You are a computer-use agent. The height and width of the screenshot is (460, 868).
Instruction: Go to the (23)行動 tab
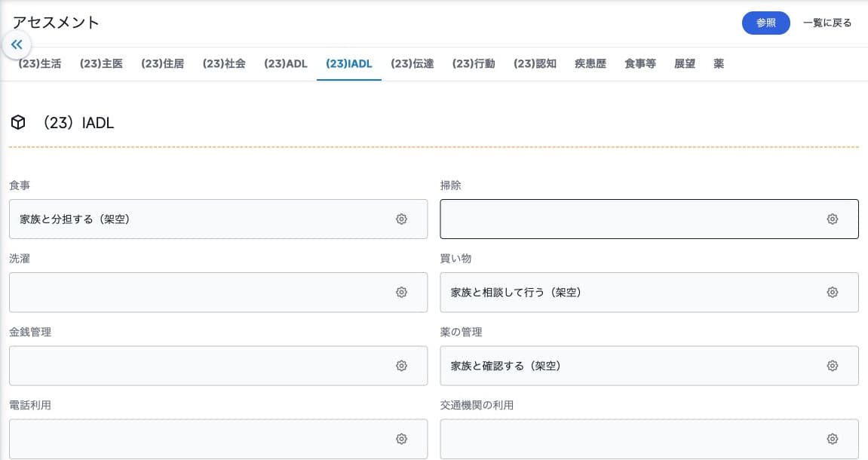click(474, 63)
